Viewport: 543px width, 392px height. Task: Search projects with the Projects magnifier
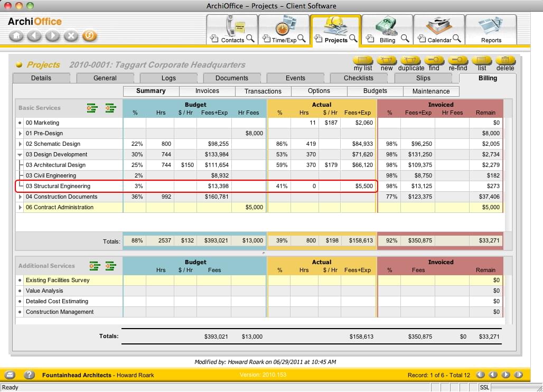353,39
